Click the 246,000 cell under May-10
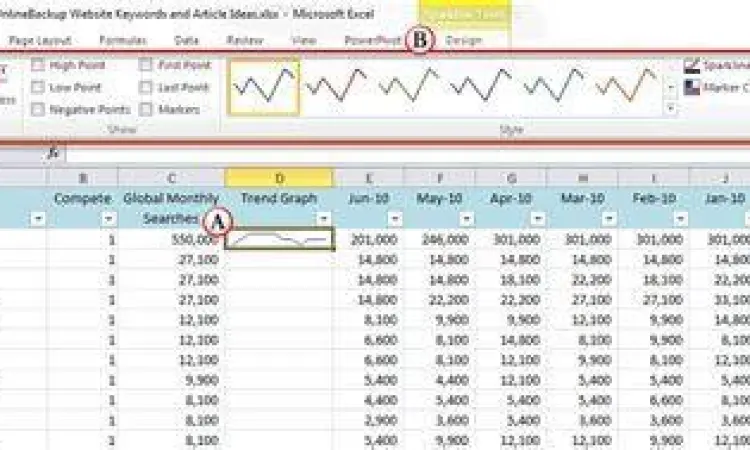750x450 pixels. [x=440, y=239]
